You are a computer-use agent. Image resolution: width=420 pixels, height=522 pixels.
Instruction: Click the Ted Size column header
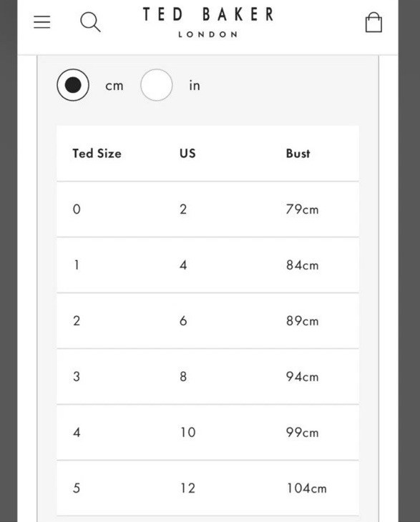click(97, 153)
